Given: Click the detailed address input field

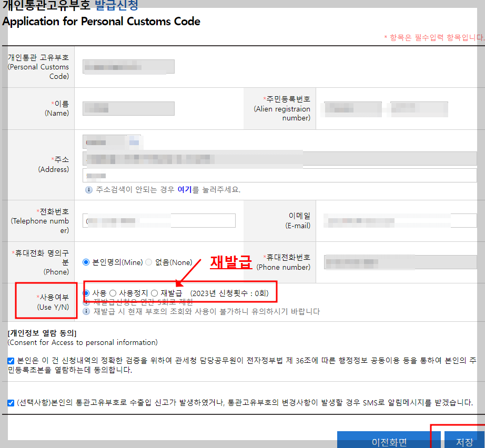Looking at the screenshot, I should 279,175.
